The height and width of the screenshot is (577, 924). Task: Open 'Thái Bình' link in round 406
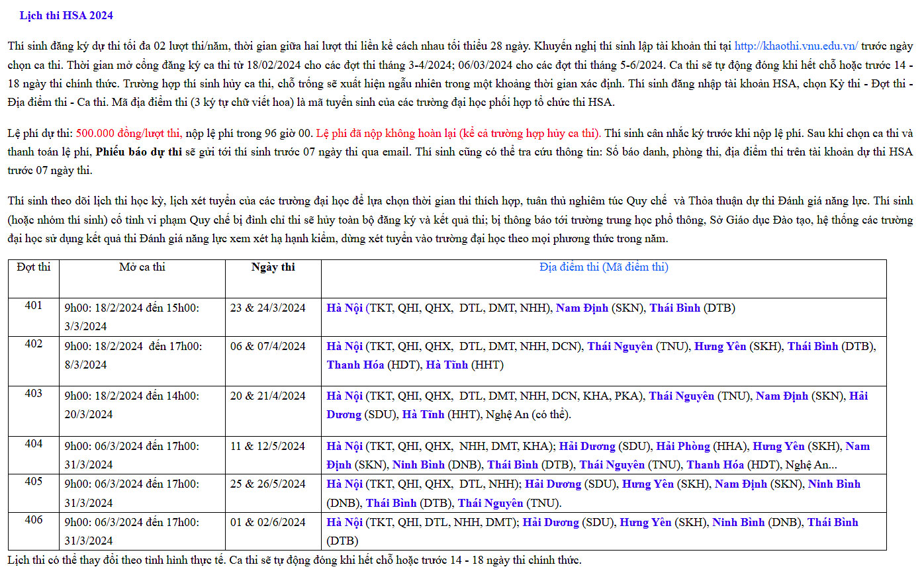coord(833,523)
